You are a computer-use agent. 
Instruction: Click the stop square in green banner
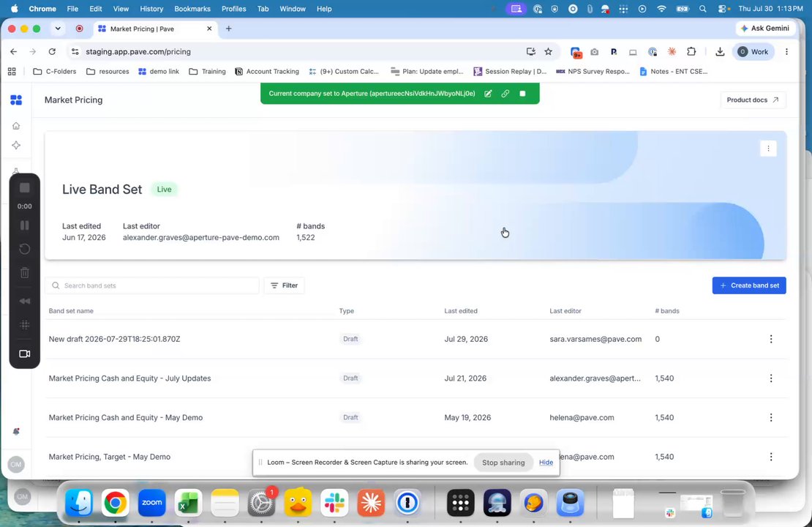(x=522, y=94)
